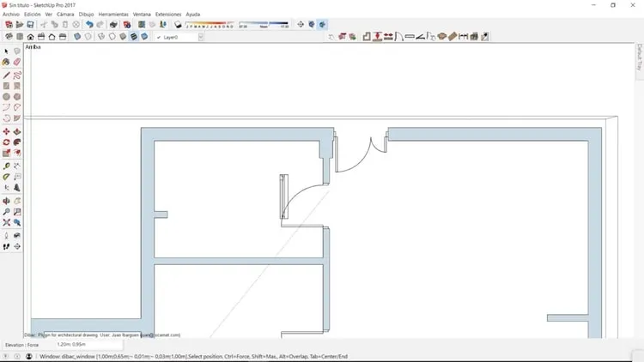
Task: Toggle Shadows display on or off
Action: point(178,25)
